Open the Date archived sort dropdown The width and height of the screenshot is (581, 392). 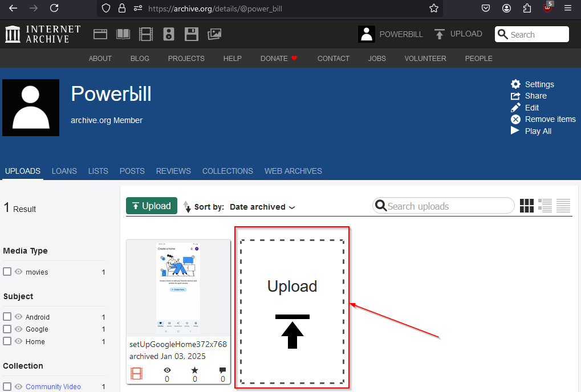[262, 207]
